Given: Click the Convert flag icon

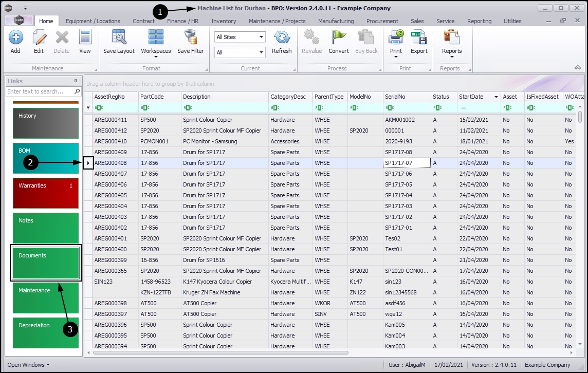Looking at the screenshot, I should (339, 38).
